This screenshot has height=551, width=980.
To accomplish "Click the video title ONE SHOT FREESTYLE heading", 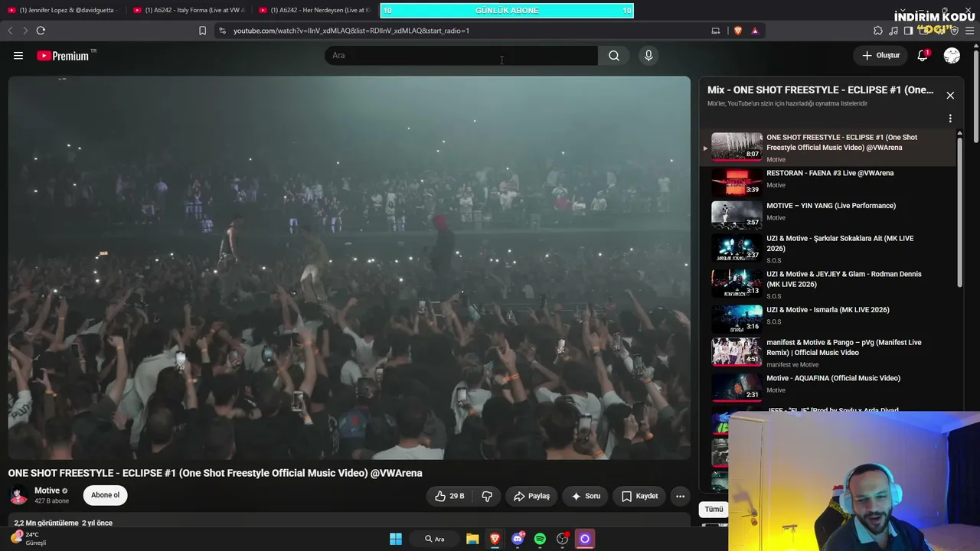I will click(x=215, y=473).
